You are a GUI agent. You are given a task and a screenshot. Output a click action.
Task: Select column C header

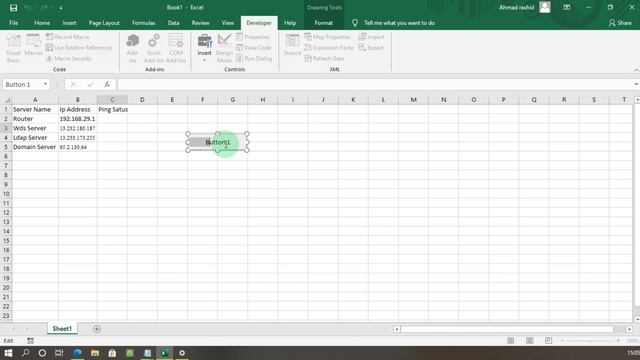click(x=112, y=100)
